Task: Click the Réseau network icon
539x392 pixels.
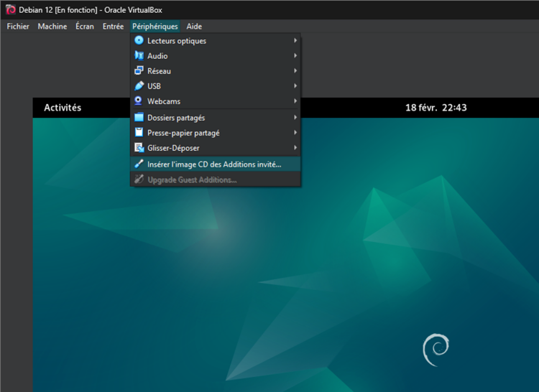Action: click(x=139, y=70)
